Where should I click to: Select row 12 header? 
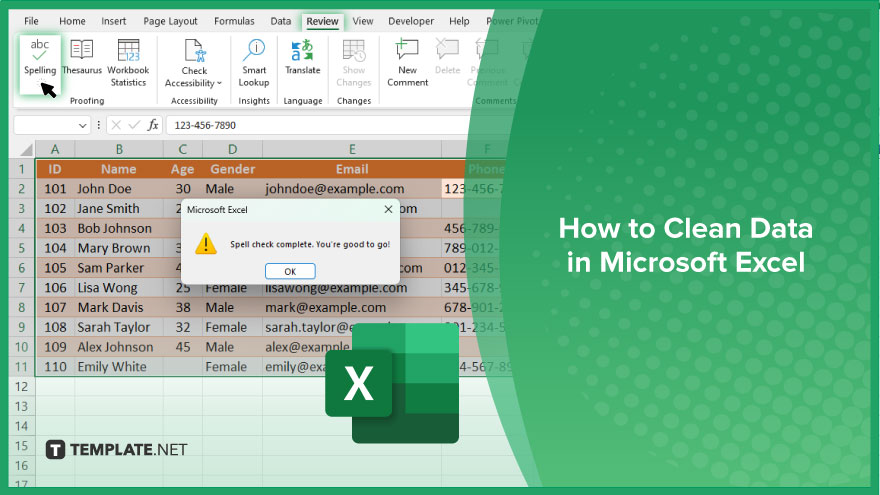22,387
